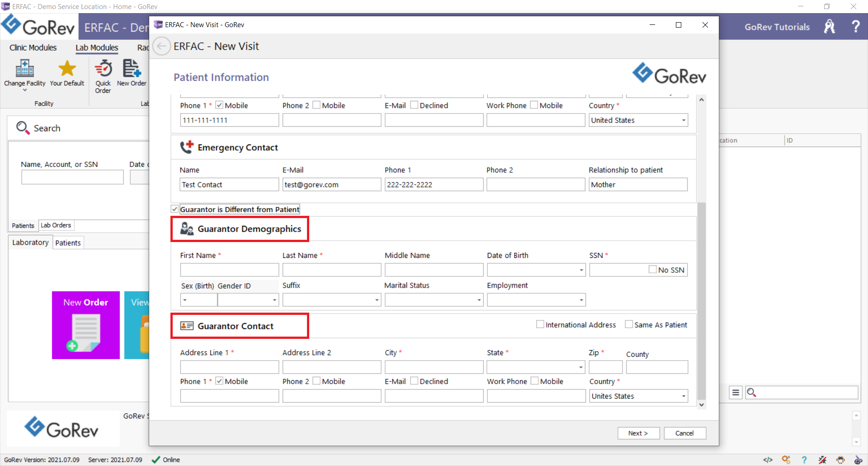
Task: Switch to the Clinic Modules tab
Action: coord(33,48)
